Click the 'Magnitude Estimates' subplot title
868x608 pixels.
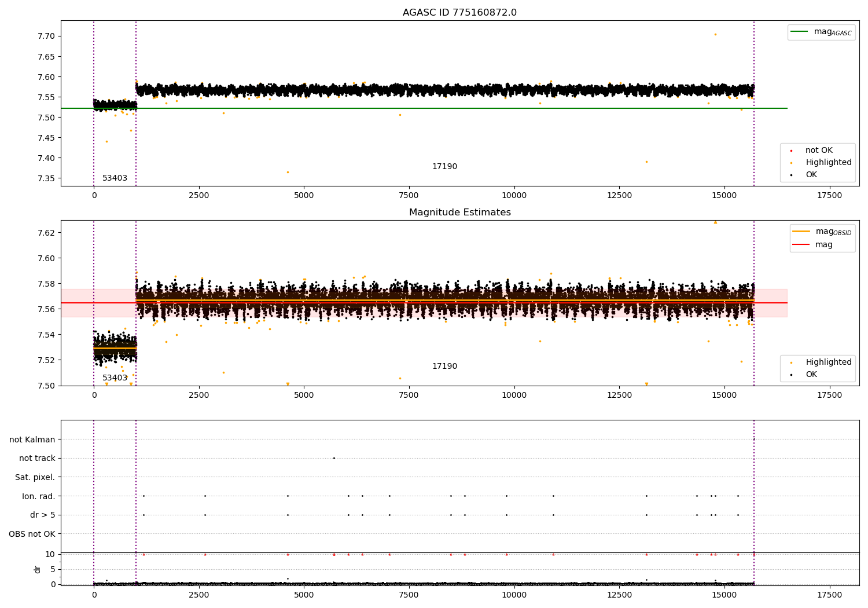pos(459,213)
